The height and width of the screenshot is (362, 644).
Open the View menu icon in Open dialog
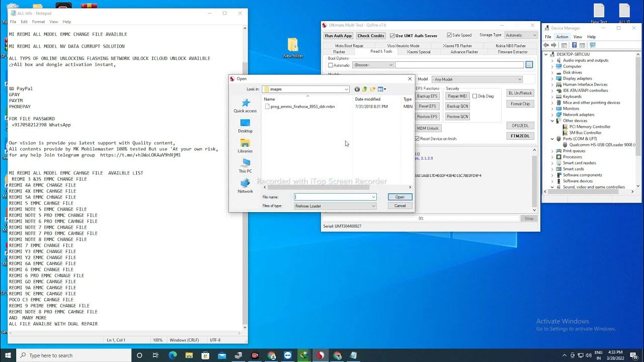tap(382, 89)
